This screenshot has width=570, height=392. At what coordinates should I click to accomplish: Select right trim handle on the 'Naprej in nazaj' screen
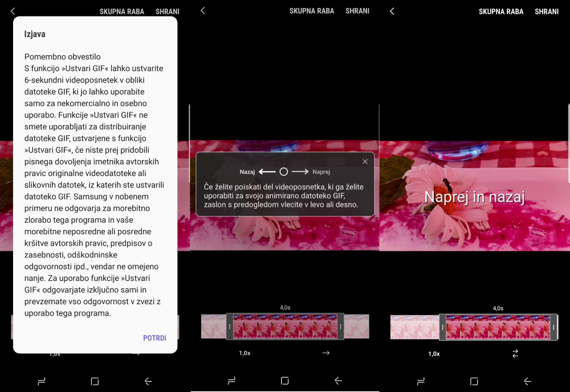(553, 328)
